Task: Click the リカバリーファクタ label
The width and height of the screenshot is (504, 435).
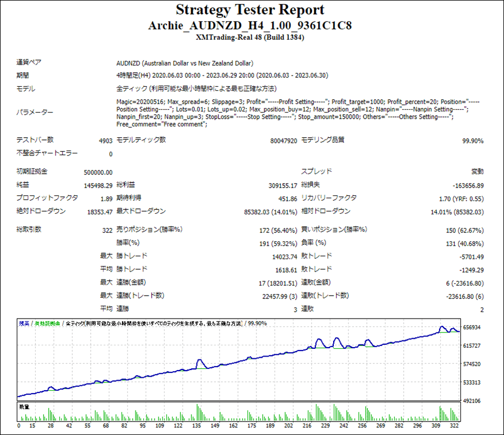Action: tap(329, 198)
